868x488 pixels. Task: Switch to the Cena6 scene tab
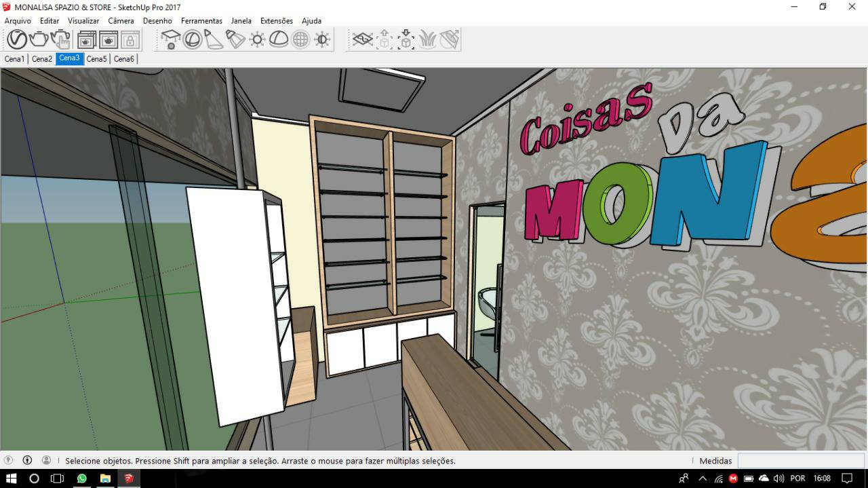(x=123, y=59)
